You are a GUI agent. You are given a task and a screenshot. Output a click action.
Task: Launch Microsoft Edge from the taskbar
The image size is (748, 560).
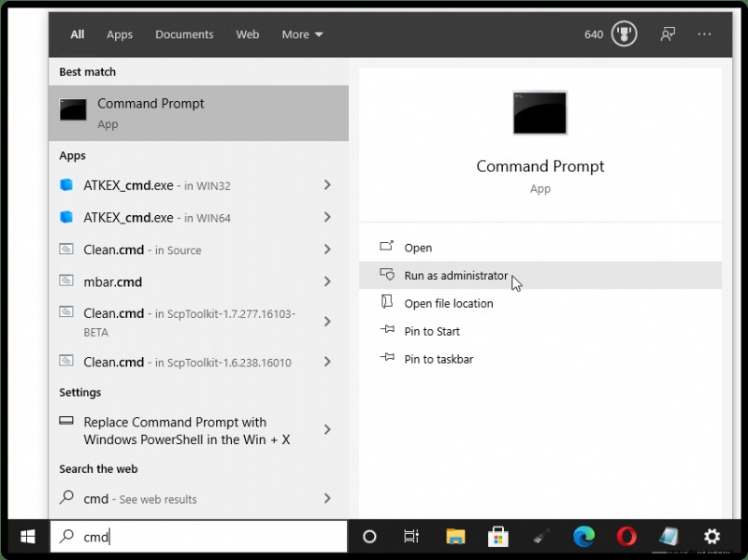click(583, 537)
